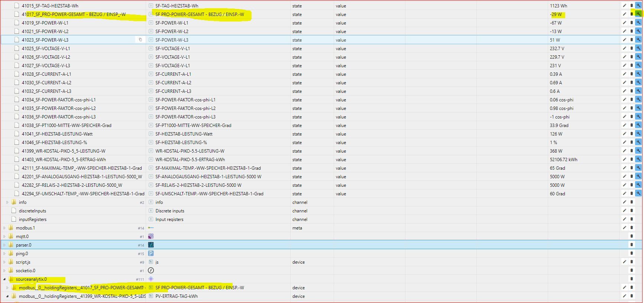Open wrench settings for 41028_SF-CURRENT-A-L1
The width and height of the screenshot is (644, 303).
(x=638, y=74)
